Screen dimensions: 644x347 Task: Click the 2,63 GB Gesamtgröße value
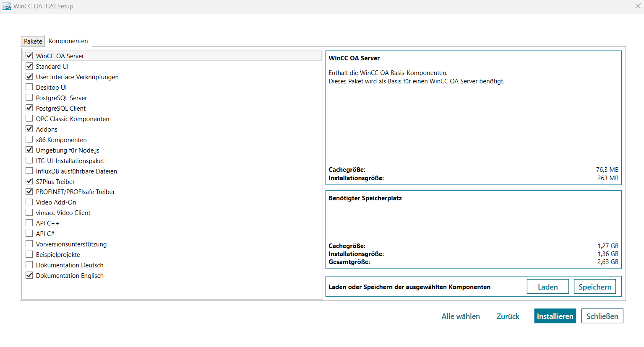click(x=608, y=262)
